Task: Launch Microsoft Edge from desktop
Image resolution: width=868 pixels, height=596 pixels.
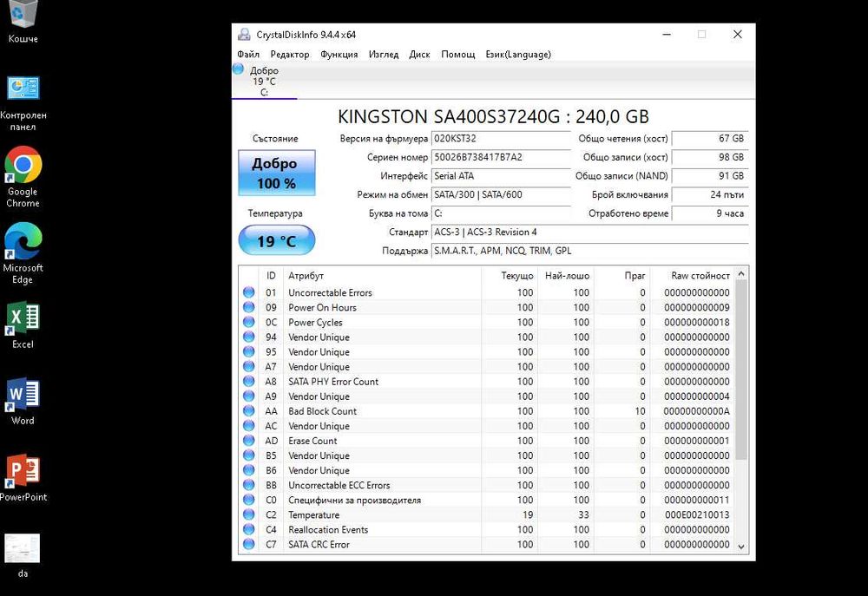Action: tap(23, 253)
